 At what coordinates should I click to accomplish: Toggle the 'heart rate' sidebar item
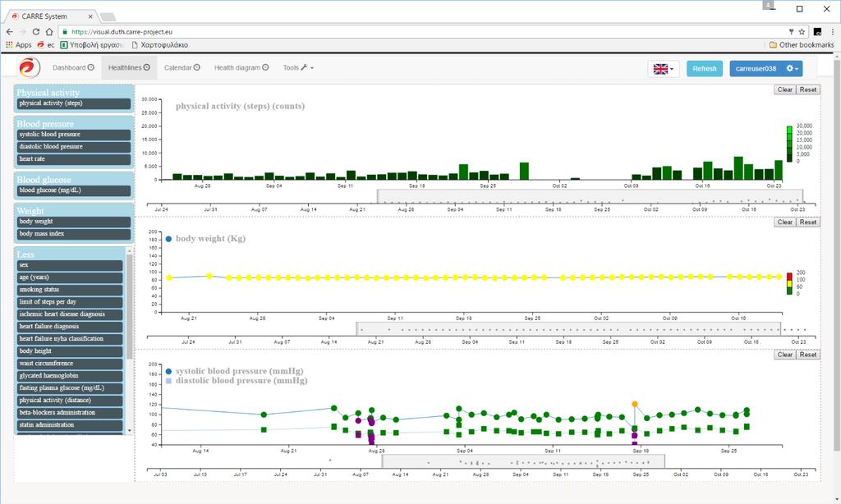point(73,159)
